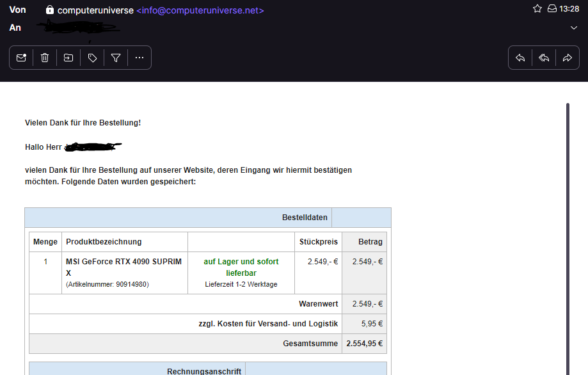
Task: Click the email body scrollbar
Action: click(x=567, y=237)
